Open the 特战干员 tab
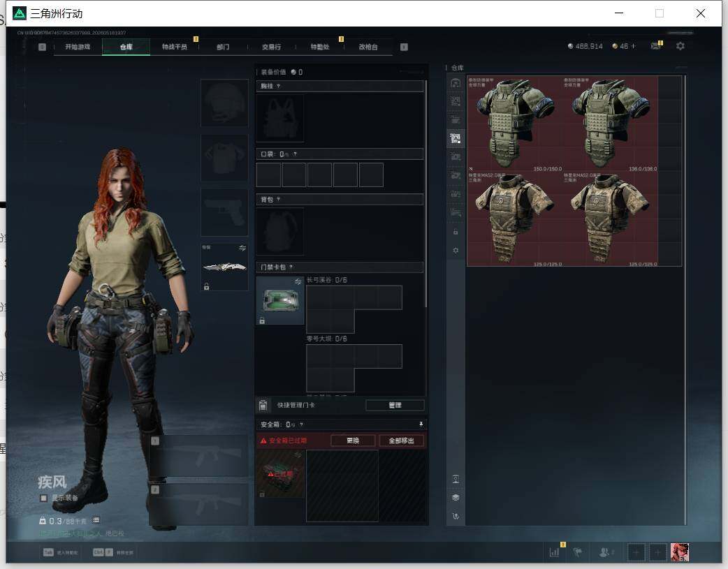 coord(175,47)
